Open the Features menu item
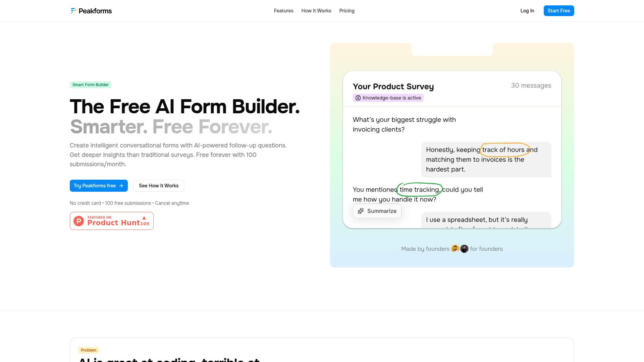The width and height of the screenshot is (644, 362). 283,11
